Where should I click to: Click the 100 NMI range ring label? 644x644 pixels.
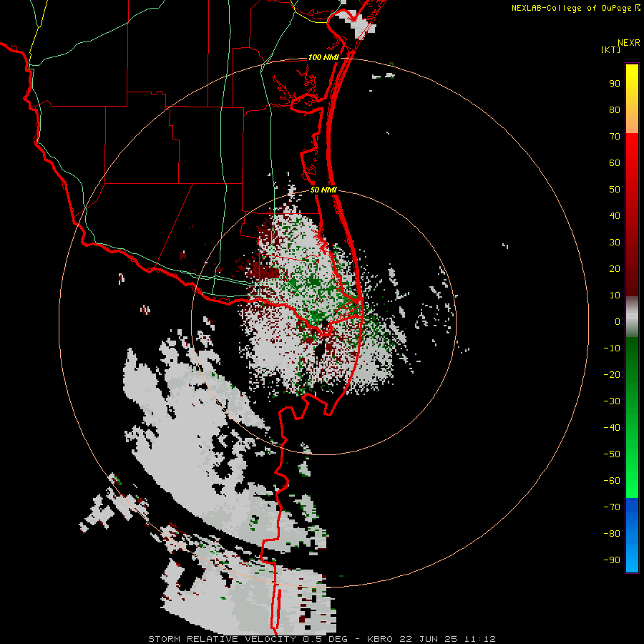[323, 57]
